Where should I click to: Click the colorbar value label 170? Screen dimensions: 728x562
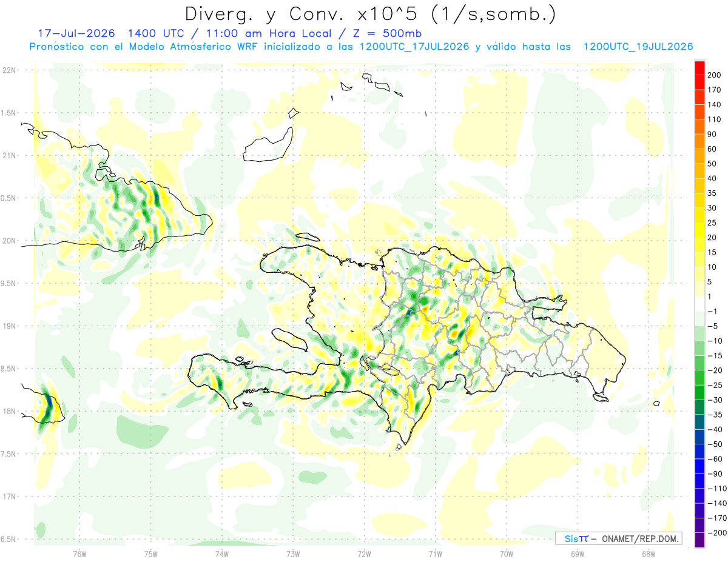pos(715,90)
